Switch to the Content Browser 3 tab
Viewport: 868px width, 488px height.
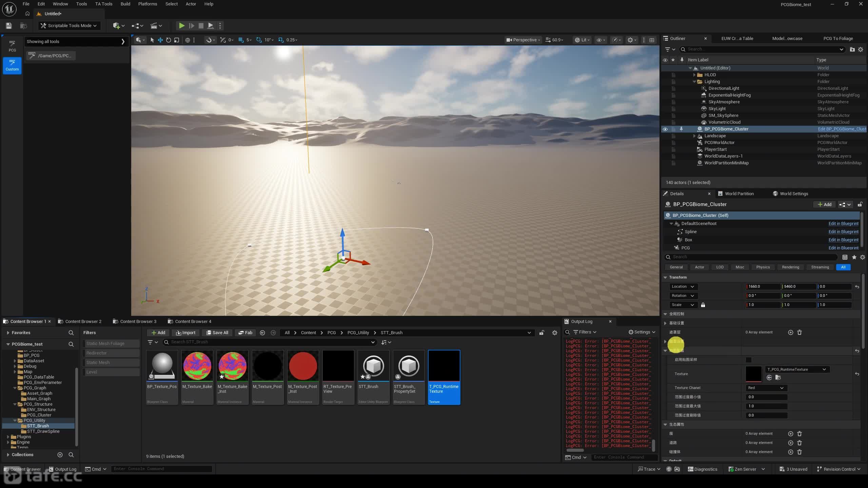tap(138, 321)
